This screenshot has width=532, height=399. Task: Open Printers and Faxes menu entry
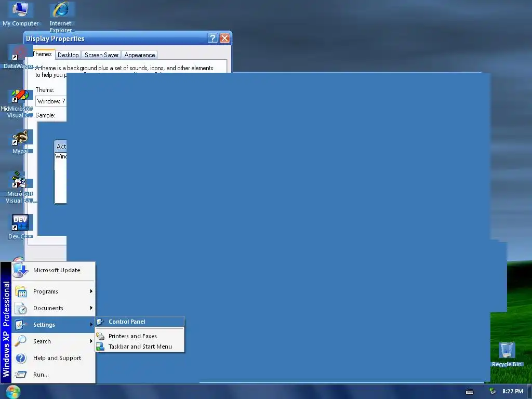click(x=140, y=336)
